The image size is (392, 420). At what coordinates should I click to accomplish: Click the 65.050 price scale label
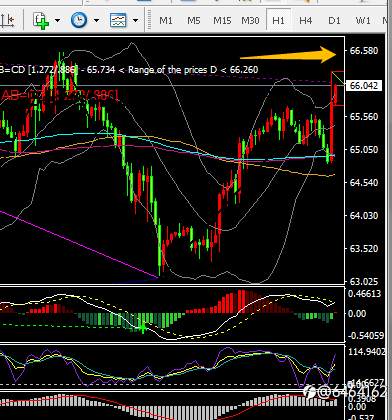click(x=364, y=150)
